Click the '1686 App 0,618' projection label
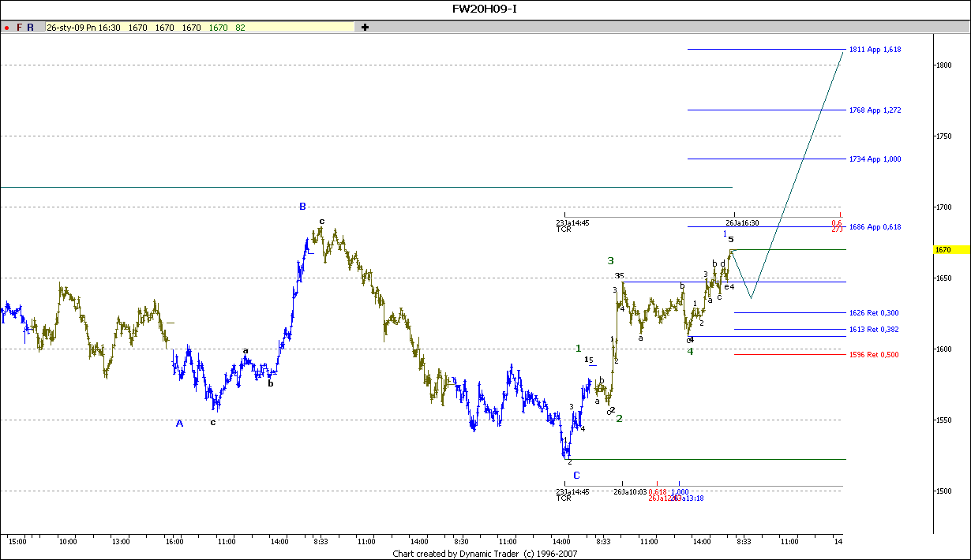The height and width of the screenshot is (560, 971). pyautogui.click(x=875, y=227)
